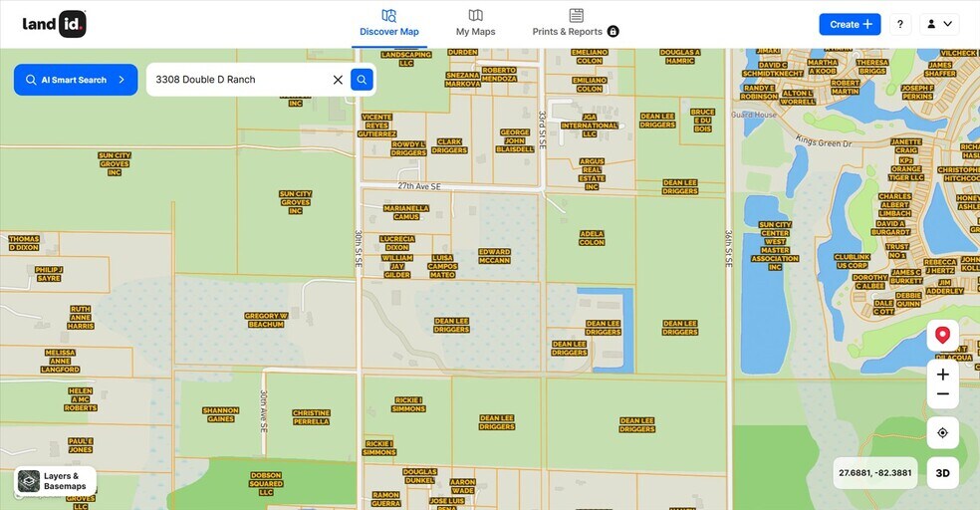Zoom in with the plus icon
980x510 pixels.
942,375
